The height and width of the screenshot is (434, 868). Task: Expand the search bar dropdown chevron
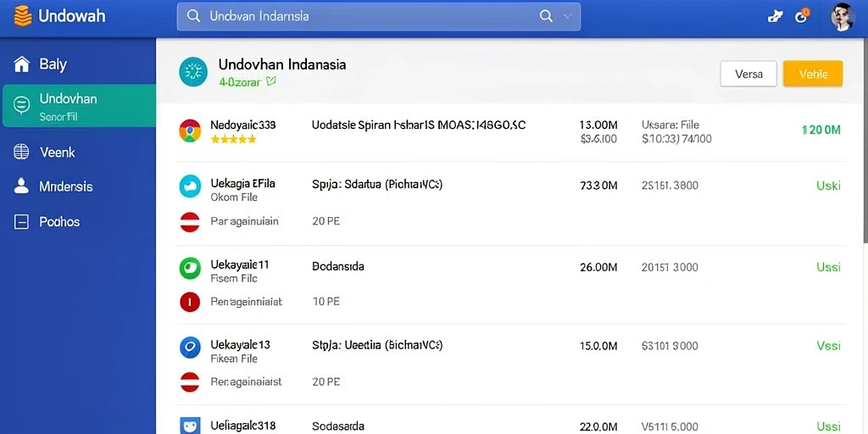pos(567,17)
